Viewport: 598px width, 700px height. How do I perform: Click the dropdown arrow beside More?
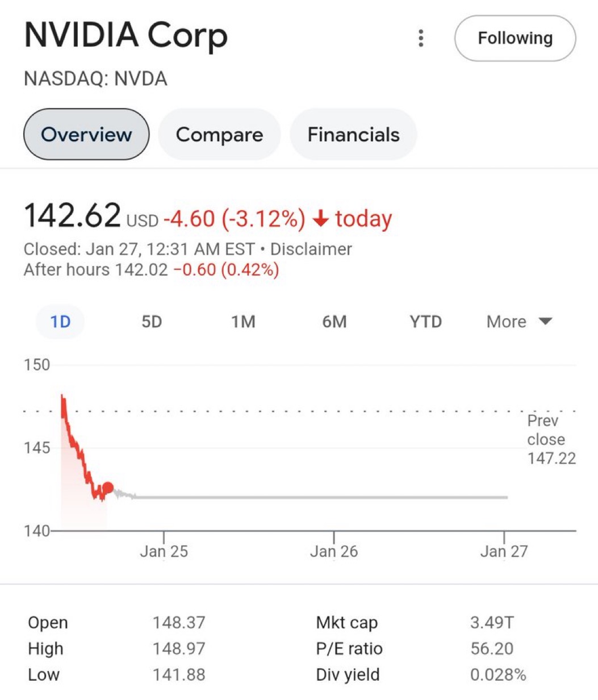pos(545,322)
